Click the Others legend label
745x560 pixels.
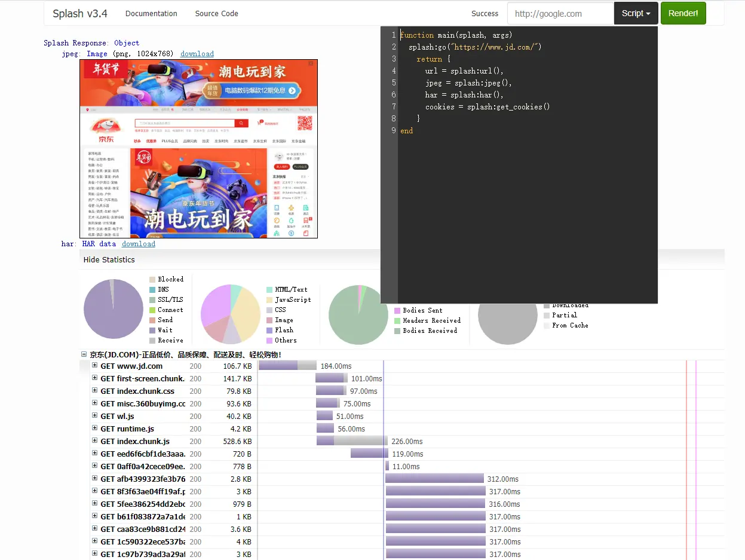286,340
